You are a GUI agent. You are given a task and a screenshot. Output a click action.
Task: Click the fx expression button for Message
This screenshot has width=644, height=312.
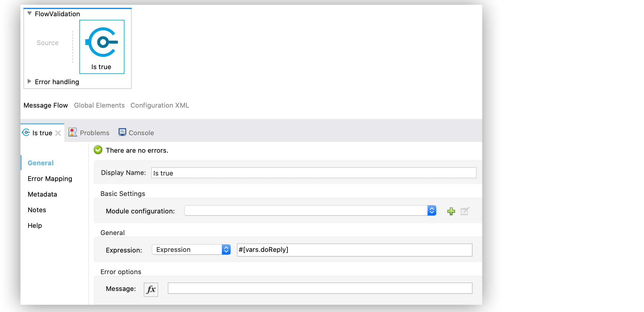[151, 289]
